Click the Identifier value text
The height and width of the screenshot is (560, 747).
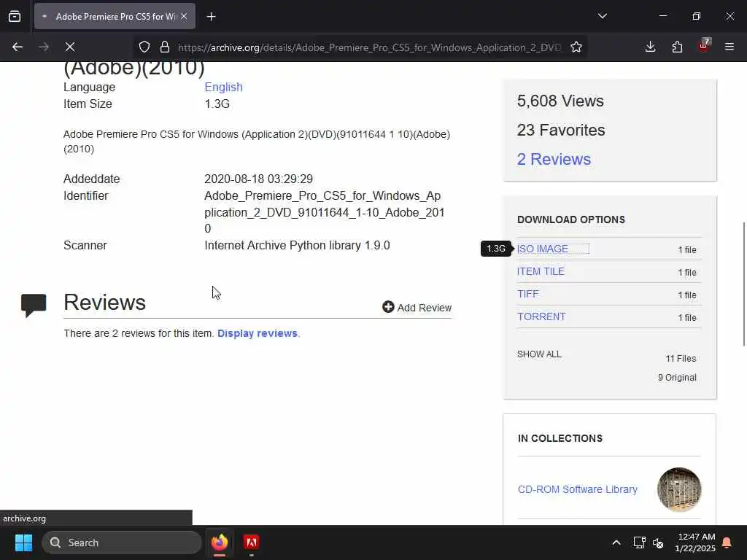[325, 212]
